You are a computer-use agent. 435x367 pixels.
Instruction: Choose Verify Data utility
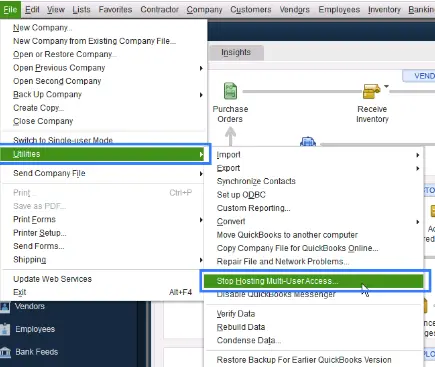314,314
